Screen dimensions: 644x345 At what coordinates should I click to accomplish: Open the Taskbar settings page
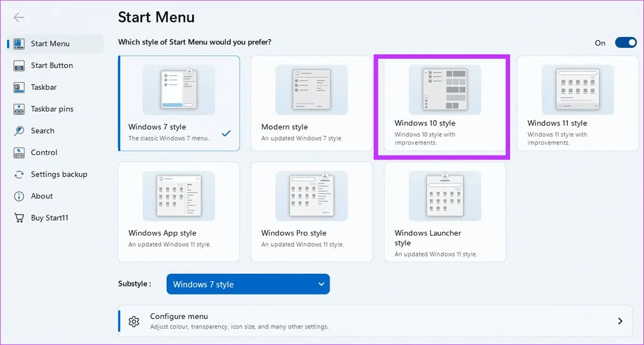[43, 87]
